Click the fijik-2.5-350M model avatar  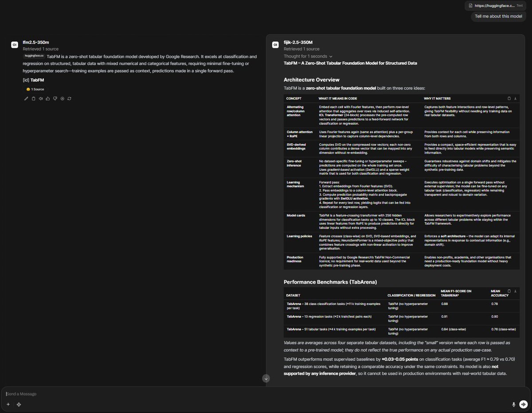click(275, 44)
